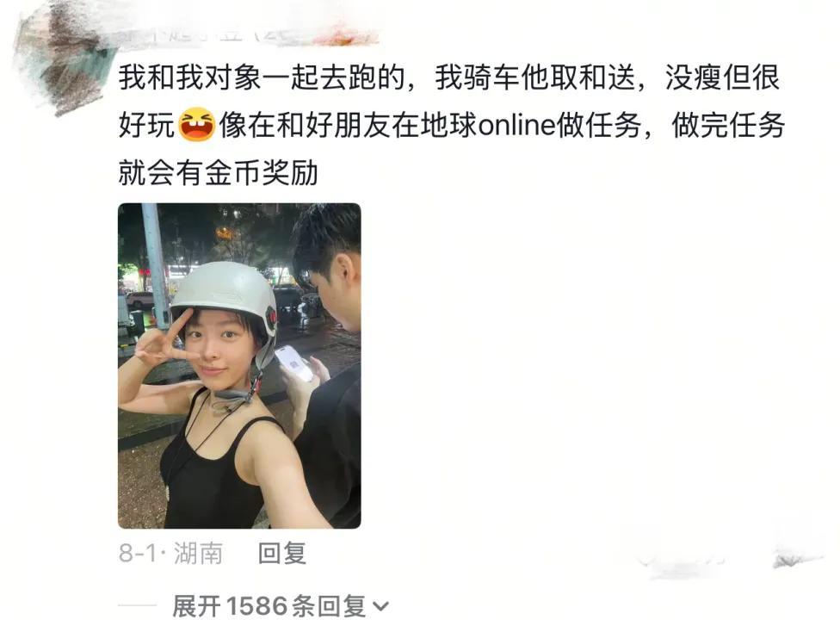Tap the phone held in the photo
The width and height of the screenshot is (840, 620).
tap(293, 363)
